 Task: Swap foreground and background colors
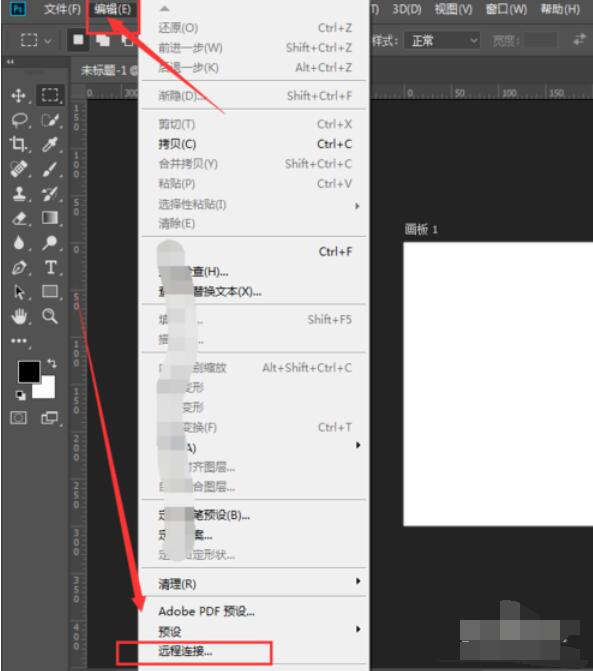52,363
